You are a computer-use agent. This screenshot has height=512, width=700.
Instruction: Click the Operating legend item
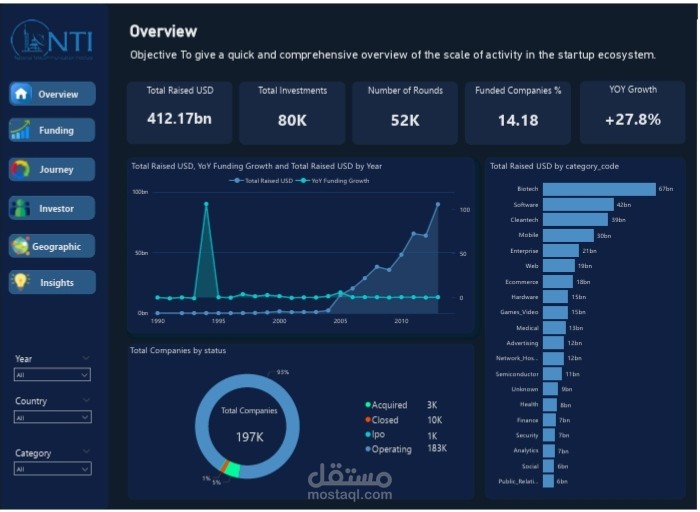pyautogui.click(x=389, y=449)
